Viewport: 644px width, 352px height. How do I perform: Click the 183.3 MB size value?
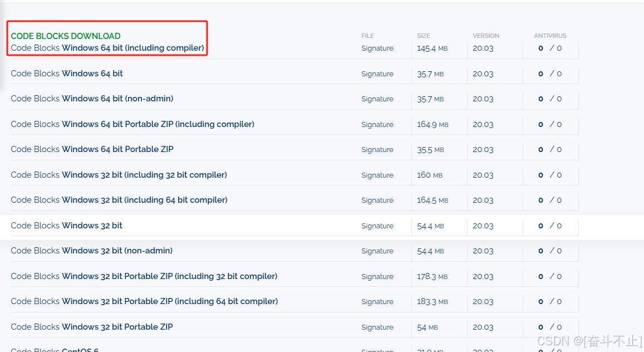point(432,302)
